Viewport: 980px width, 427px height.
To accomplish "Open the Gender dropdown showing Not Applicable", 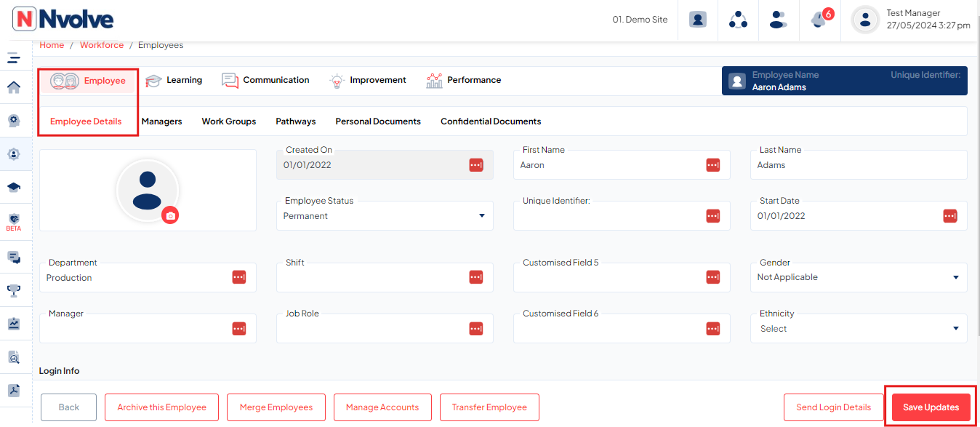I will click(x=956, y=277).
